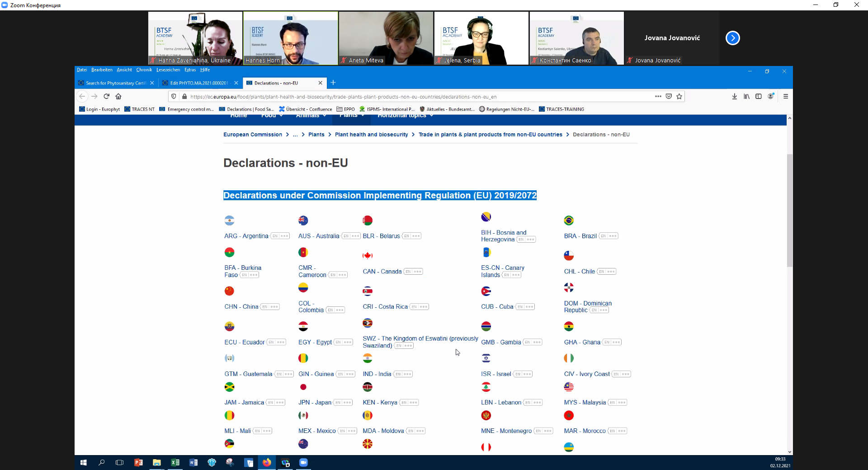Screen dimensions: 868x470
Task: Click the page vertical scrollbar
Action: [x=789, y=210]
